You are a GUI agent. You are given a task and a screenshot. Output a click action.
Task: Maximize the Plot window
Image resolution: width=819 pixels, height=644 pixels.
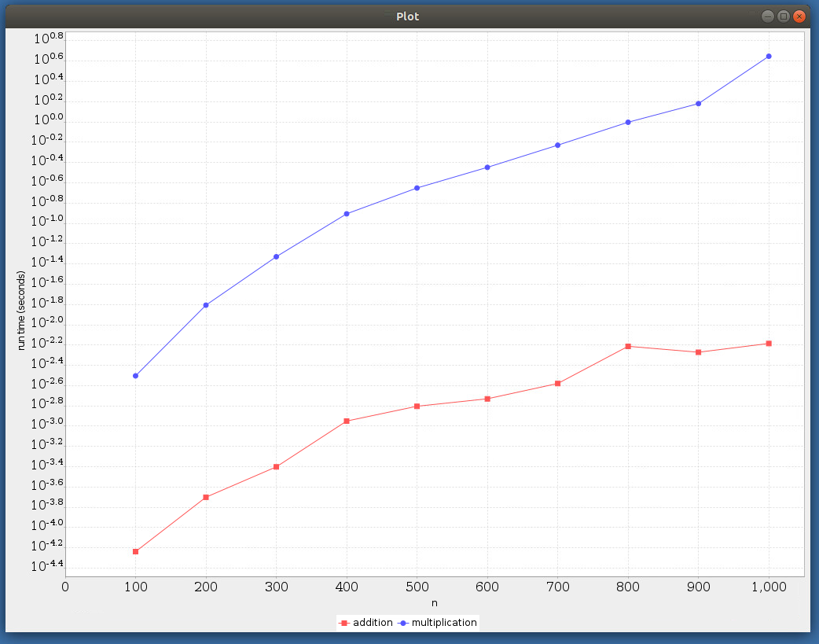pyautogui.click(x=783, y=17)
